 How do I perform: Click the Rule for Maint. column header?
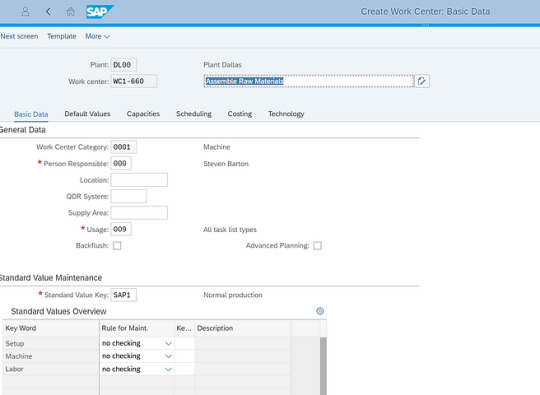tap(137, 328)
